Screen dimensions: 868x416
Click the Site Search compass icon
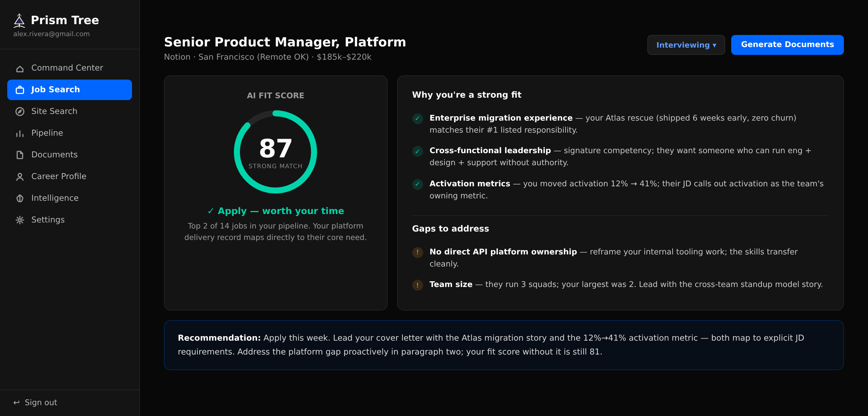click(x=20, y=112)
